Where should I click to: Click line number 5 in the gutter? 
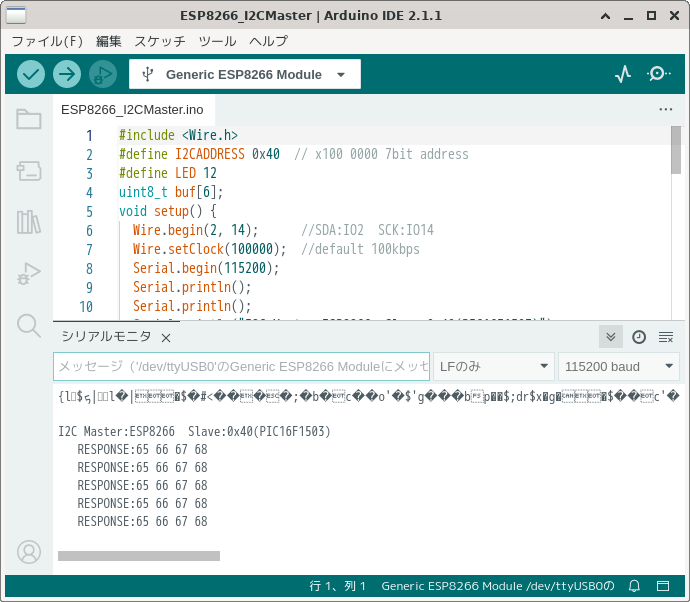(89, 212)
